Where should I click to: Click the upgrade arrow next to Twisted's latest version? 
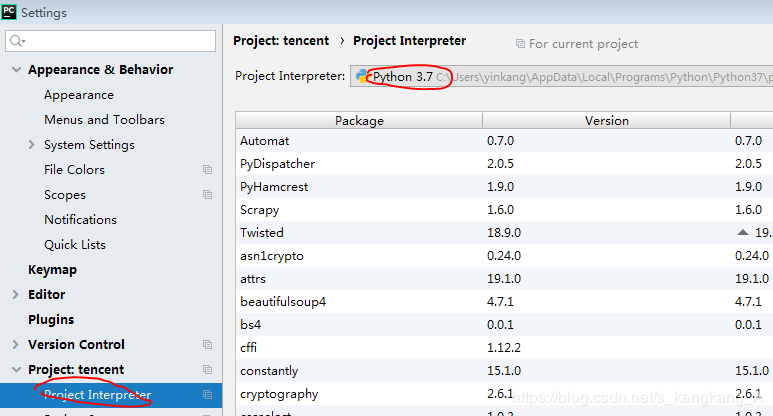742,232
